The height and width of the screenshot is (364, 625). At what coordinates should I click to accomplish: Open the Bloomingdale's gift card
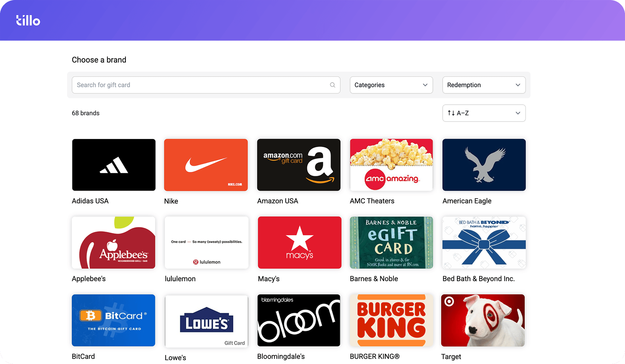(298, 320)
